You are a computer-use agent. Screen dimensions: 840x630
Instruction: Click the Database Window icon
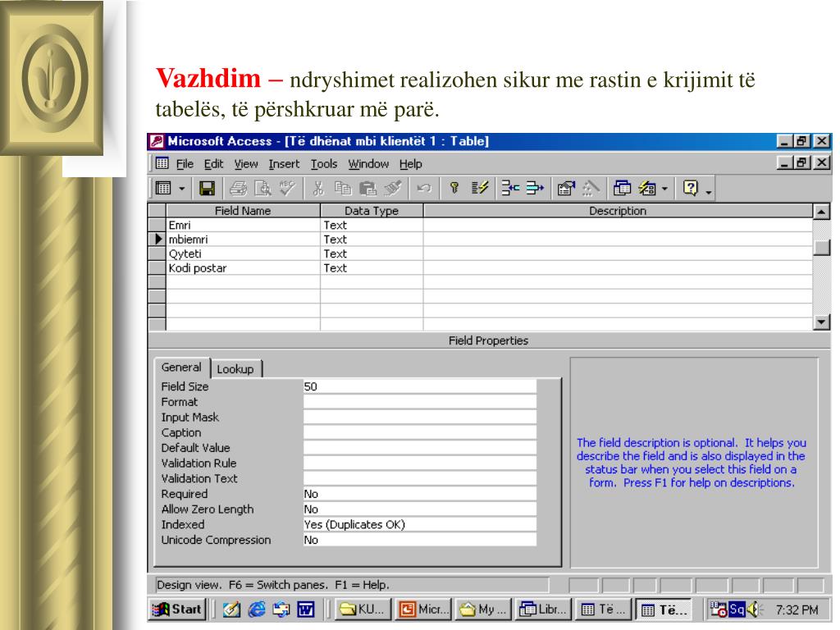pyautogui.click(x=622, y=189)
